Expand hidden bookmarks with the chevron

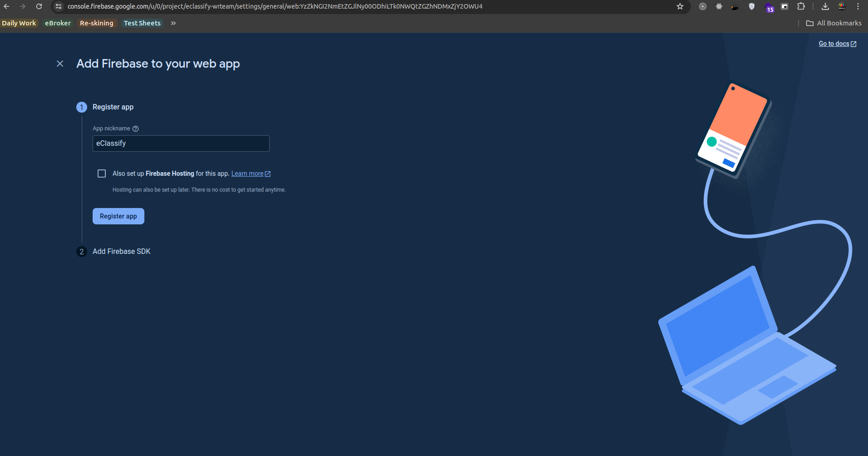[173, 23]
